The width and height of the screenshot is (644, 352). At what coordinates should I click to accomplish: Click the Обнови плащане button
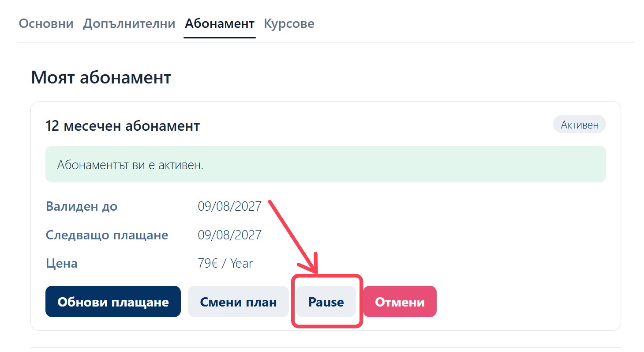pyautogui.click(x=113, y=302)
